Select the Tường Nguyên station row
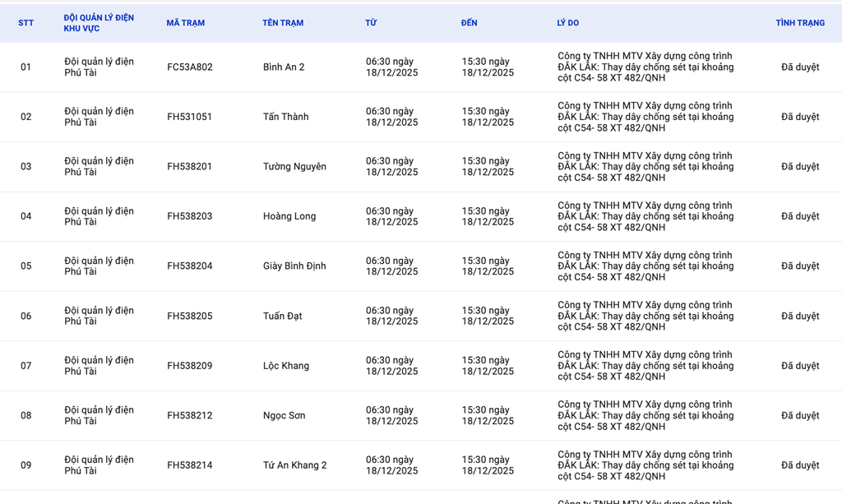 (x=294, y=167)
